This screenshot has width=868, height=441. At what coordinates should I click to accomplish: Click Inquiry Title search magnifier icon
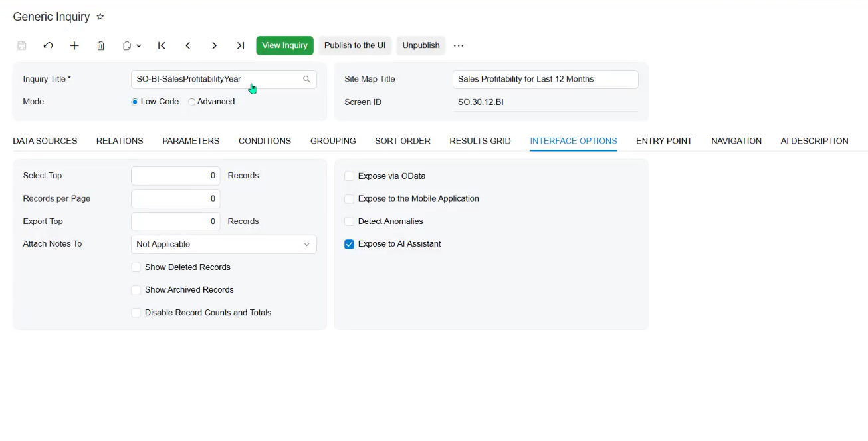pos(306,79)
